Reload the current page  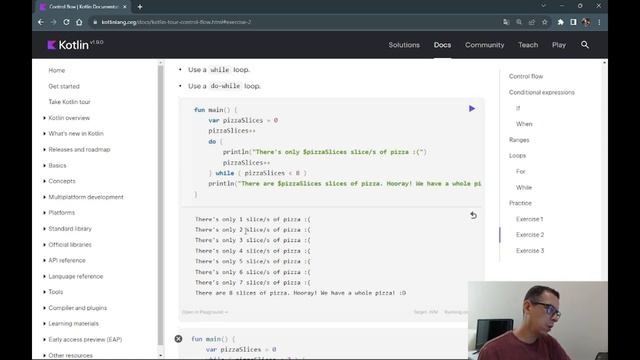point(66,22)
